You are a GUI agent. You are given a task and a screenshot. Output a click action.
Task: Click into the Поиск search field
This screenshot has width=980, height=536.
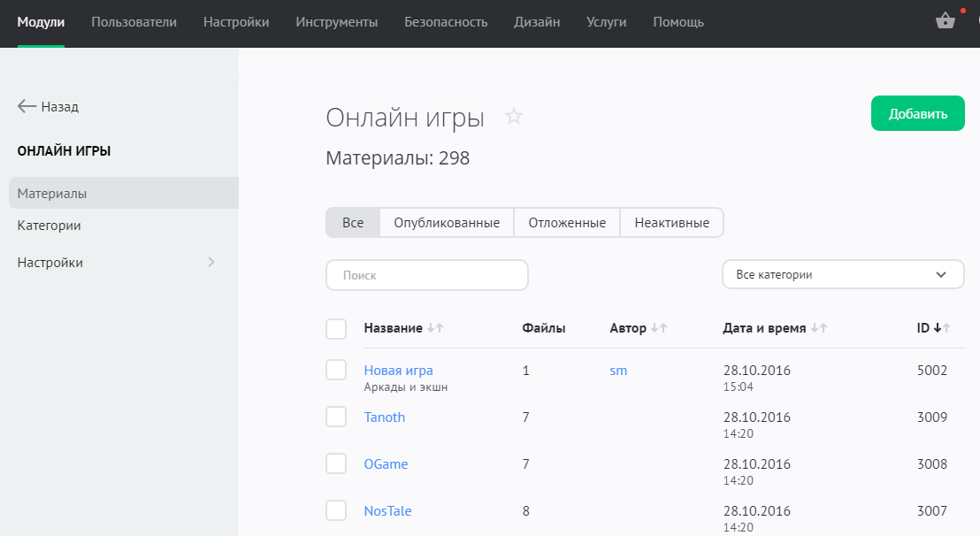(x=427, y=275)
